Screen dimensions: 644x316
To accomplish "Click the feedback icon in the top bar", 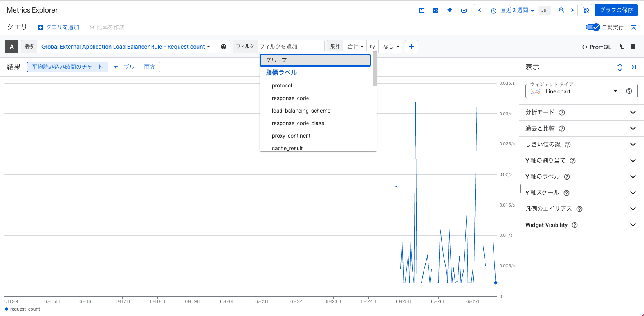I will click(422, 11).
